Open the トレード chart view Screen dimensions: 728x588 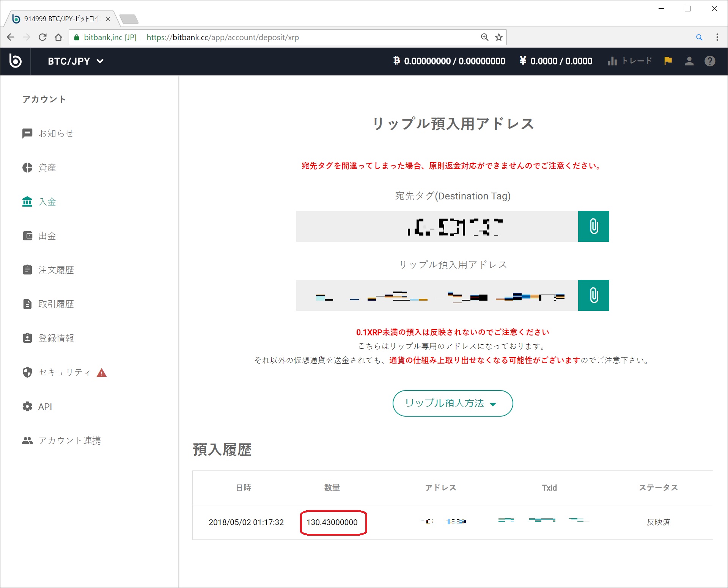[630, 61]
